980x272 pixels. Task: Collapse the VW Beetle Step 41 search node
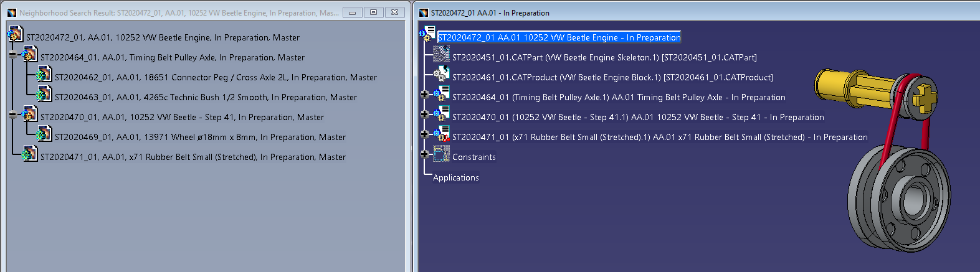pyautogui.click(x=12, y=115)
